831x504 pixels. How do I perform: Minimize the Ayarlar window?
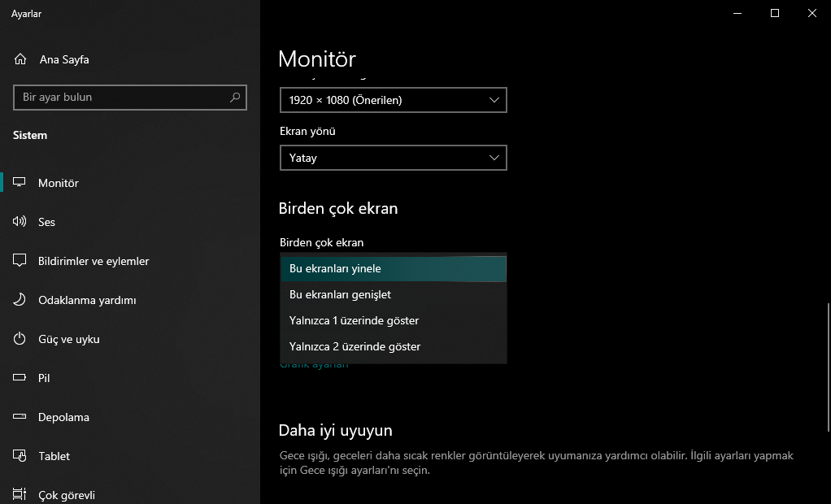point(737,13)
